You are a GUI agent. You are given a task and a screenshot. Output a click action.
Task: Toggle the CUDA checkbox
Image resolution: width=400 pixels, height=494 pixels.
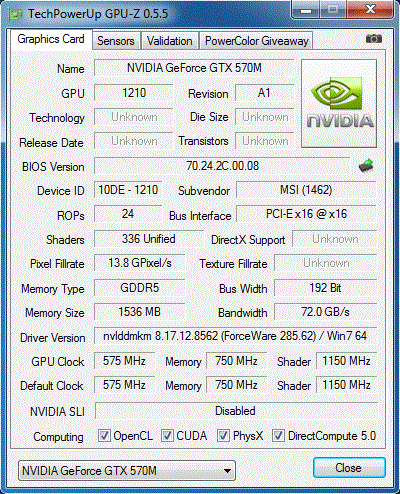[x=167, y=436]
